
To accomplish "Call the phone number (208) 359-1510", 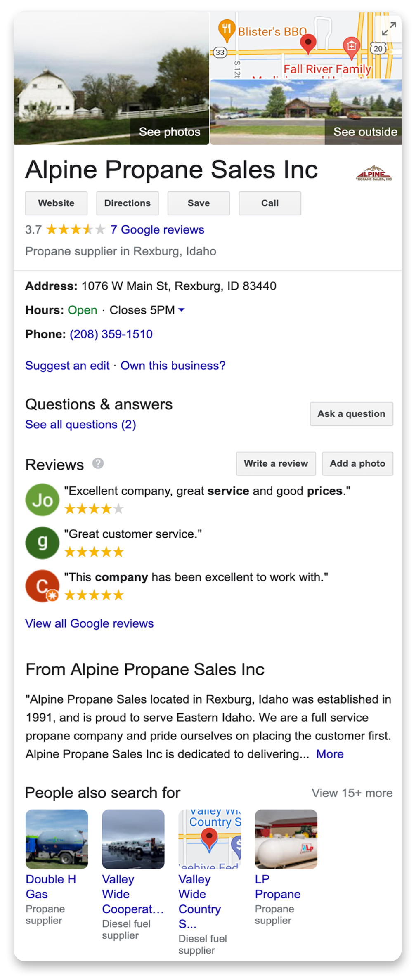I will click(111, 334).
